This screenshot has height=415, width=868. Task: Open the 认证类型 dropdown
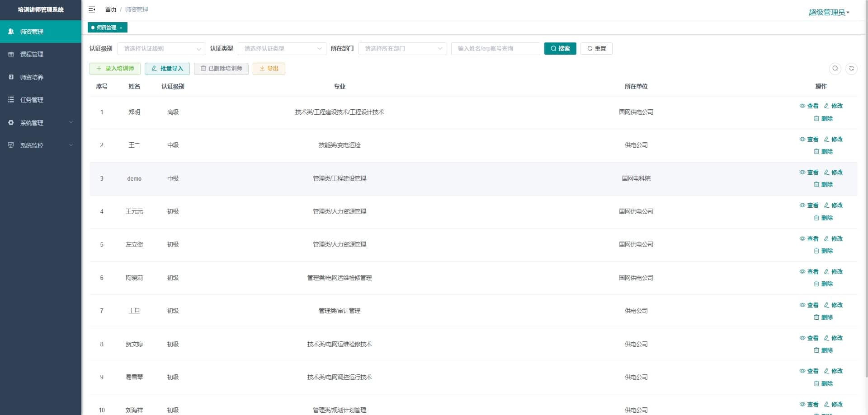click(282, 49)
